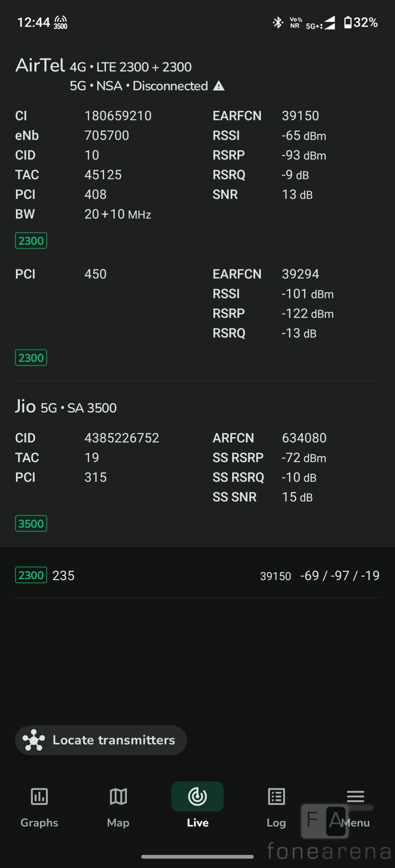Tap the AirTel CI value 180659210
395x868 pixels.
pyautogui.click(x=118, y=116)
